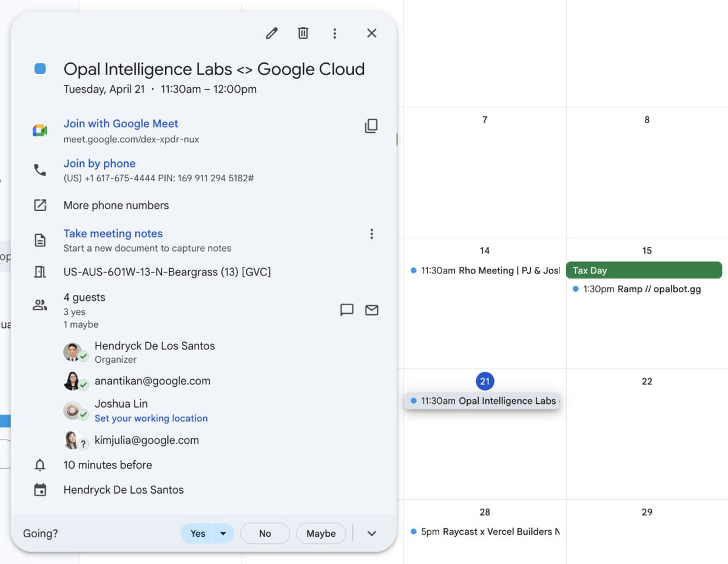Viewport: 728px width, 564px height.
Task: Click the calendar owner icon
Action: click(40, 490)
